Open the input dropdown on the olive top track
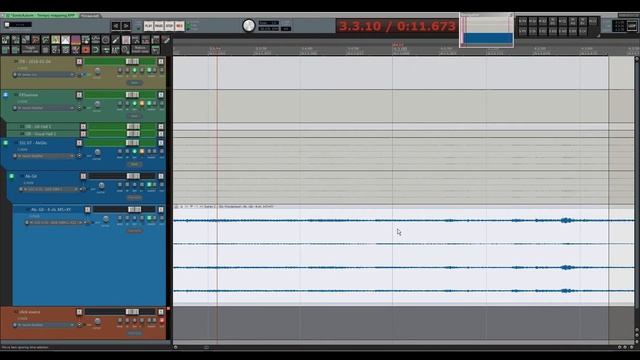640x360 pixels. (44, 75)
